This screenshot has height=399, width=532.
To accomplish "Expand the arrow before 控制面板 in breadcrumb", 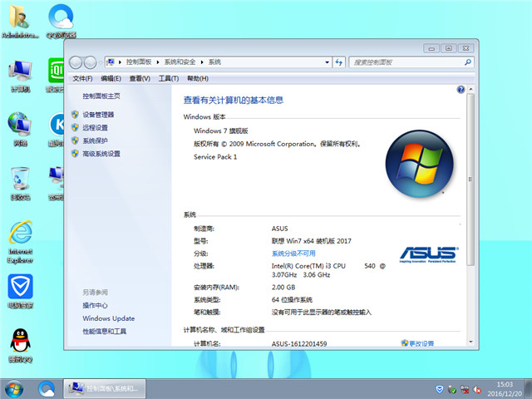I will [x=120, y=62].
